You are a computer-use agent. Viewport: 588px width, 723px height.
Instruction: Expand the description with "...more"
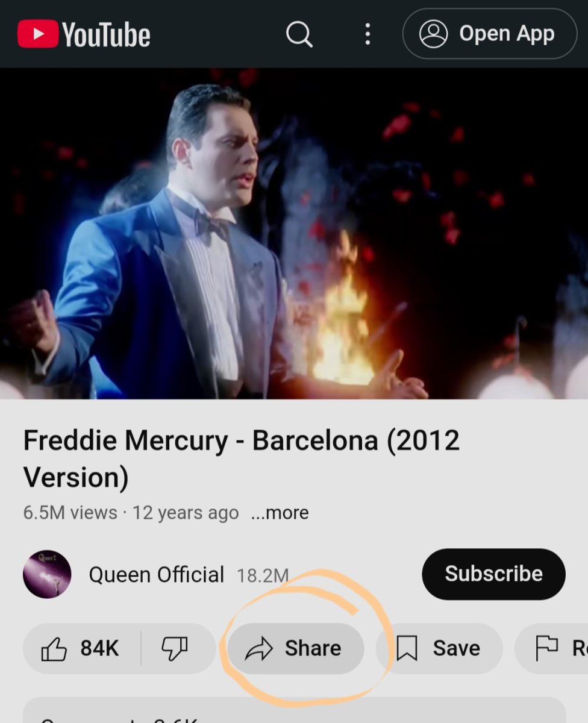click(280, 513)
